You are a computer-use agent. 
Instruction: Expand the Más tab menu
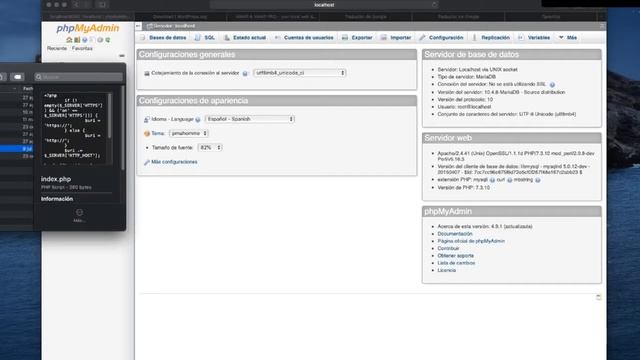[x=568, y=38]
